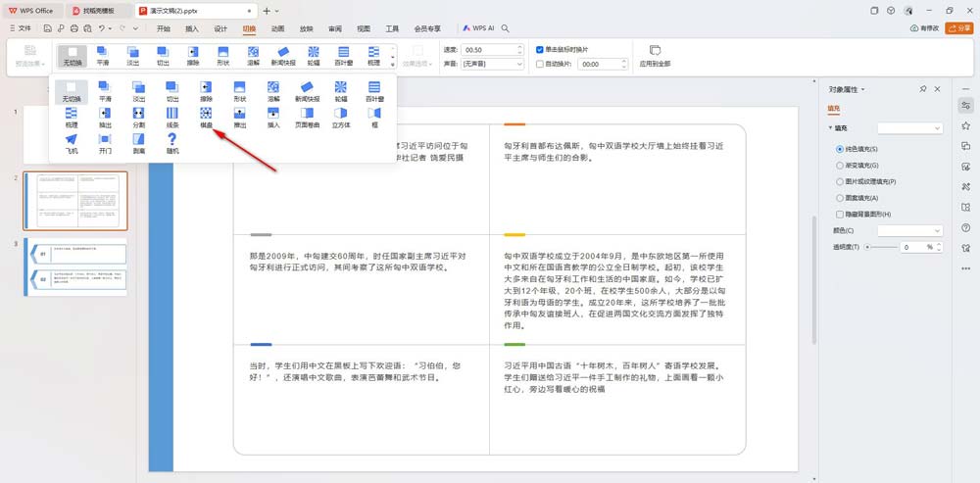Viewport: 980px width, 483px height.
Task: Select 溶解 dissolve in the ribbon row
Action: click(253, 56)
